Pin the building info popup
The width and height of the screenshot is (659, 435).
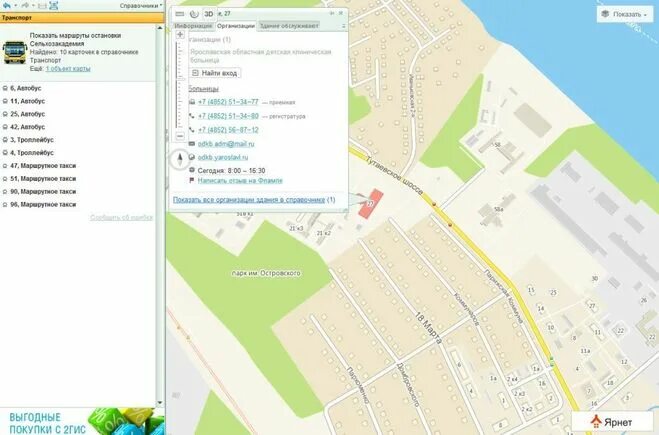332,13
